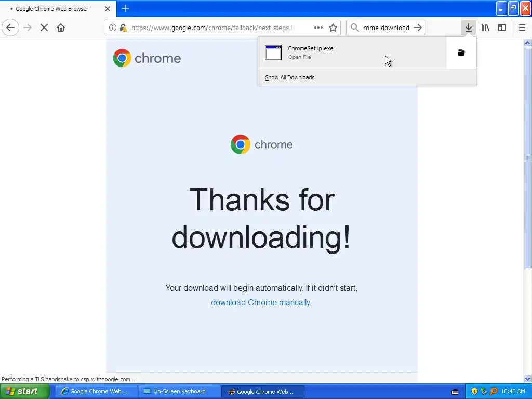Click download Chrome manually link
This screenshot has width=532, height=399.
pyautogui.click(x=261, y=302)
